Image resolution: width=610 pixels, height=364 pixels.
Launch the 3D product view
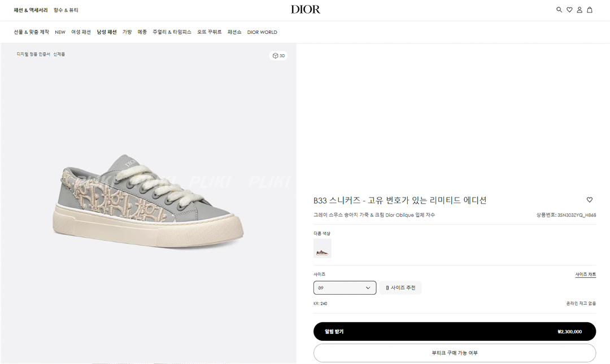point(278,56)
